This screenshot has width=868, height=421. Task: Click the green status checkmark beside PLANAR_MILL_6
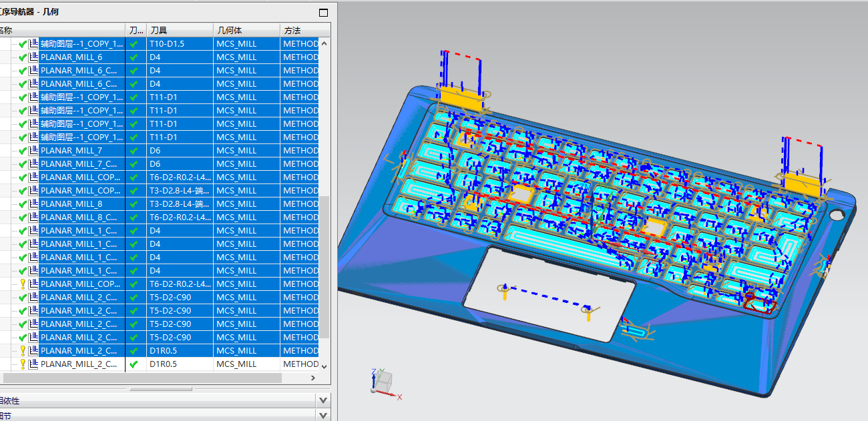[x=23, y=57]
